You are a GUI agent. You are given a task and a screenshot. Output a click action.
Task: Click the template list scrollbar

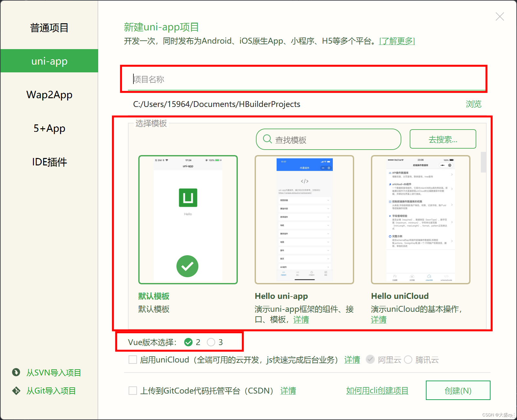click(x=483, y=162)
